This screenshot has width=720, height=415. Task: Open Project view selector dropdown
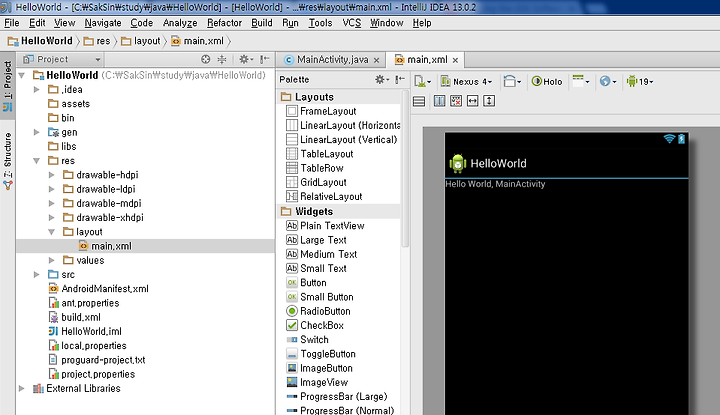tap(62, 59)
